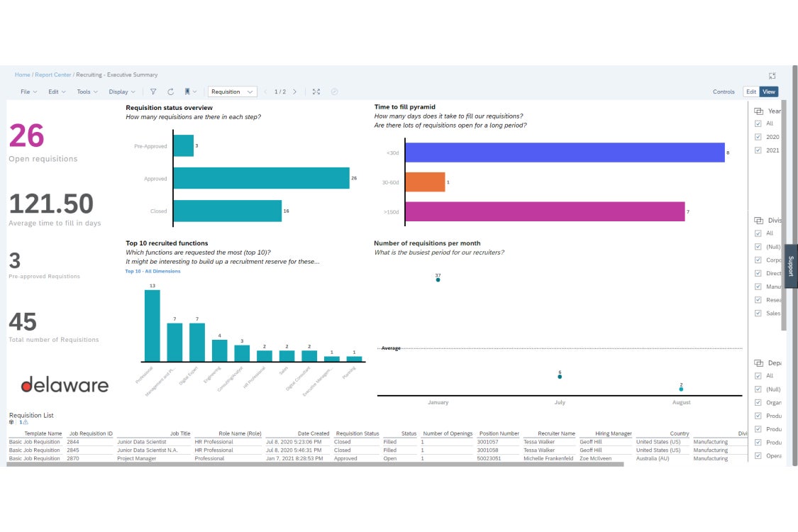Open the bookmark icon menu
798x532 pixels.
190,92
